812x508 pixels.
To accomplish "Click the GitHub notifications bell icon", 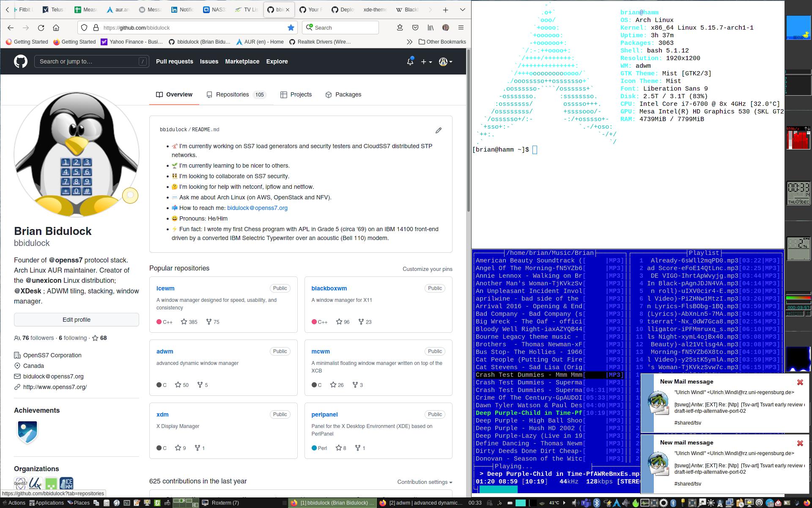I will (x=410, y=62).
